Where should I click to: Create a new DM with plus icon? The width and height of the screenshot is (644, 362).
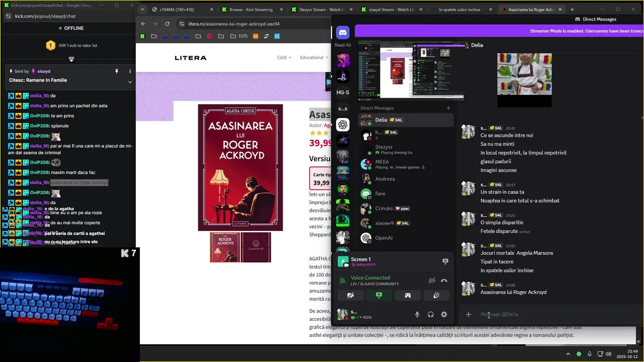pyautogui.click(x=448, y=108)
